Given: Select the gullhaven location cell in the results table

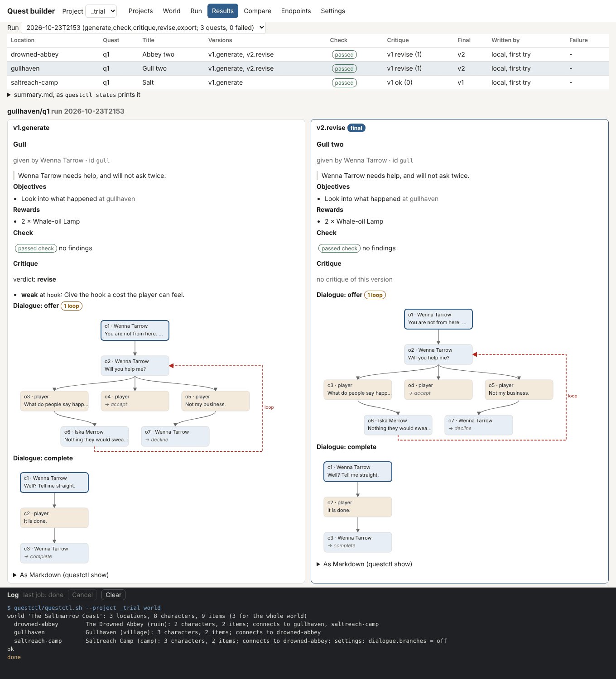Looking at the screenshot, I should pyautogui.click(x=25, y=68).
